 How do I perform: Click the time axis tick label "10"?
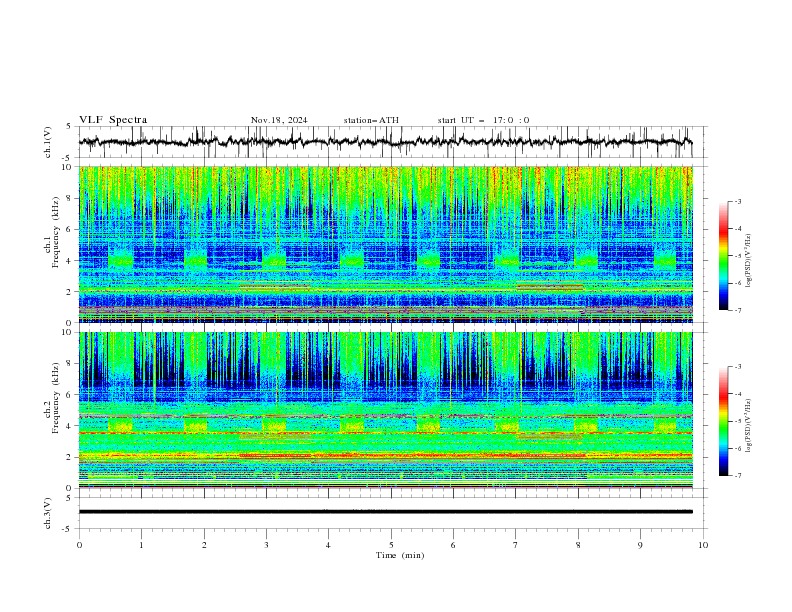pos(703,545)
